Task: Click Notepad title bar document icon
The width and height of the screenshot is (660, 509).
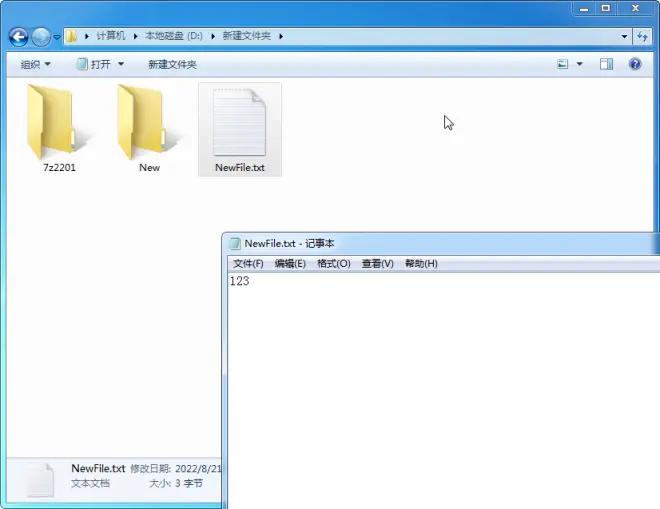Action: pyautogui.click(x=235, y=244)
